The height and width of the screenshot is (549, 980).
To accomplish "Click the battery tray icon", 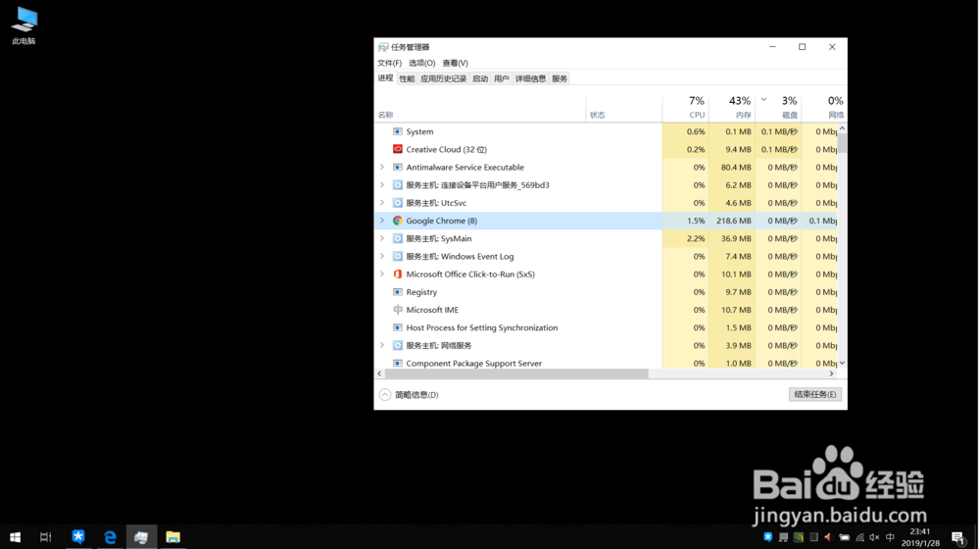I will click(x=845, y=537).
